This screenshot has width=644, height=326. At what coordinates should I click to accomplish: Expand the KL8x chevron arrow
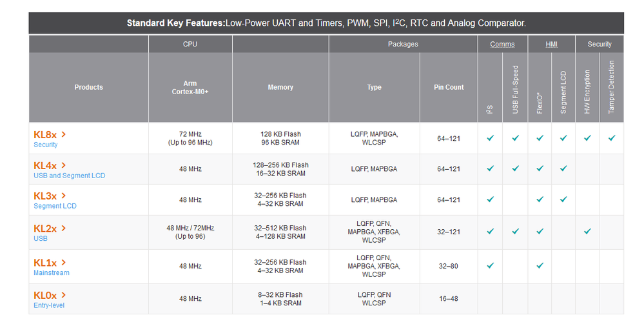(x=64, y=134)
